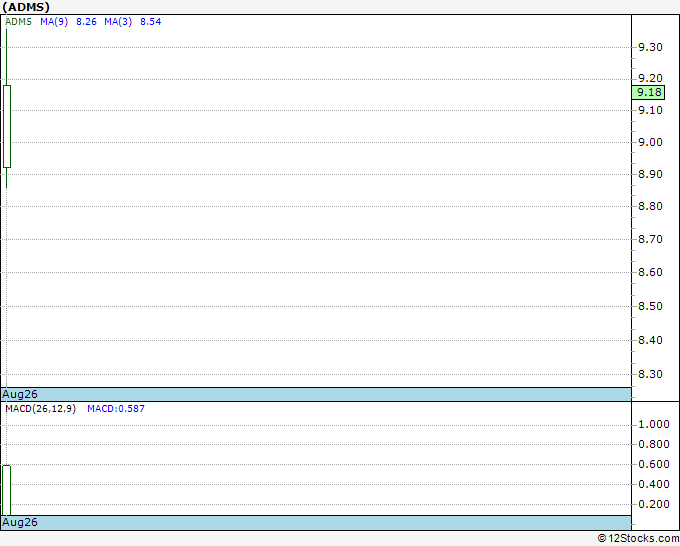Click the MACD:0.587 value label
The image size is (680, 546).
coord(116,409)
